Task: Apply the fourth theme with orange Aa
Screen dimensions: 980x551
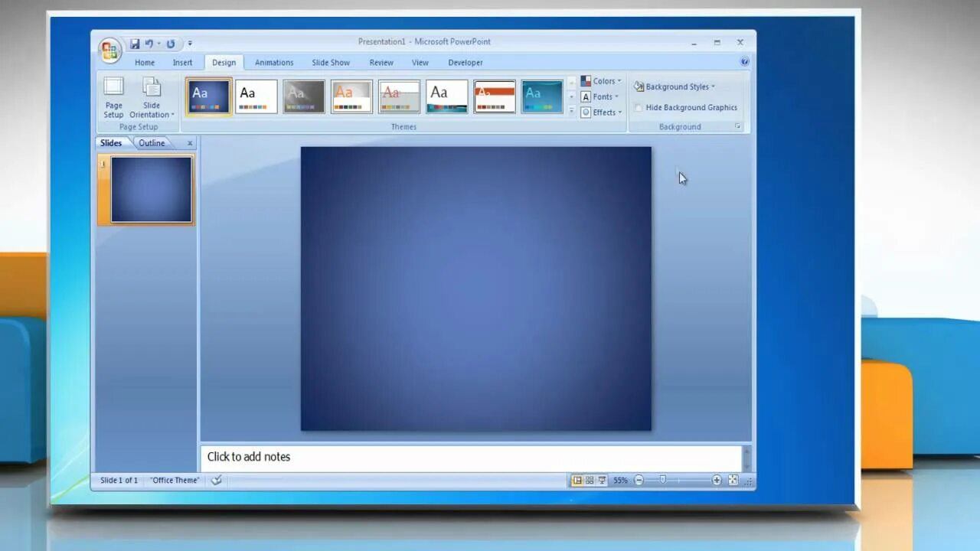Action: [351, 96]
